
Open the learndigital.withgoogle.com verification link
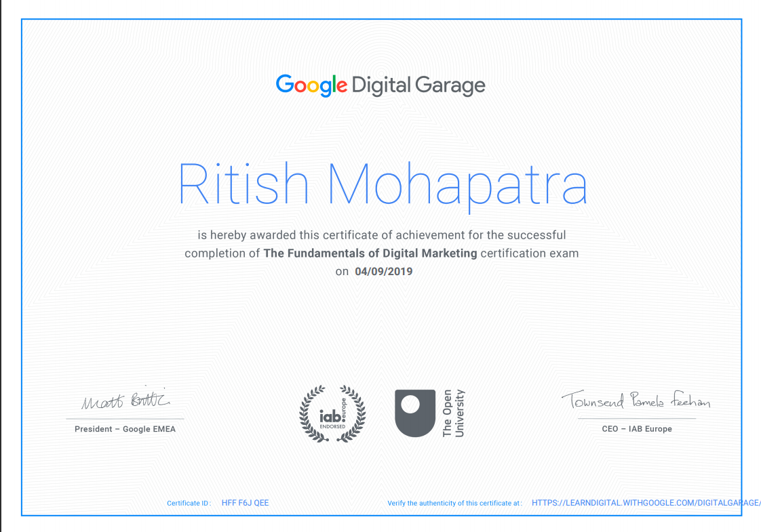(646, 503)
